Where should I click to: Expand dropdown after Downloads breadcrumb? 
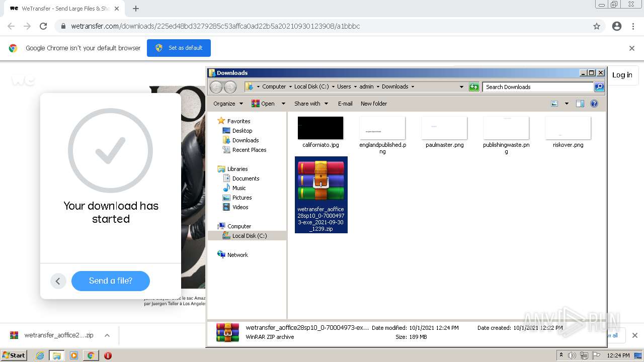(413, 87)
